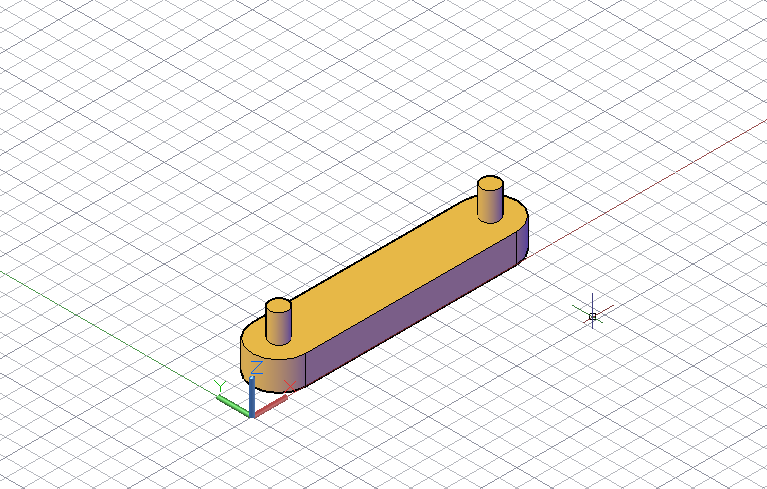Select the right cylindrical peg on the solid
This screenshot has width=767, height=489.
[x=490, y=200]
